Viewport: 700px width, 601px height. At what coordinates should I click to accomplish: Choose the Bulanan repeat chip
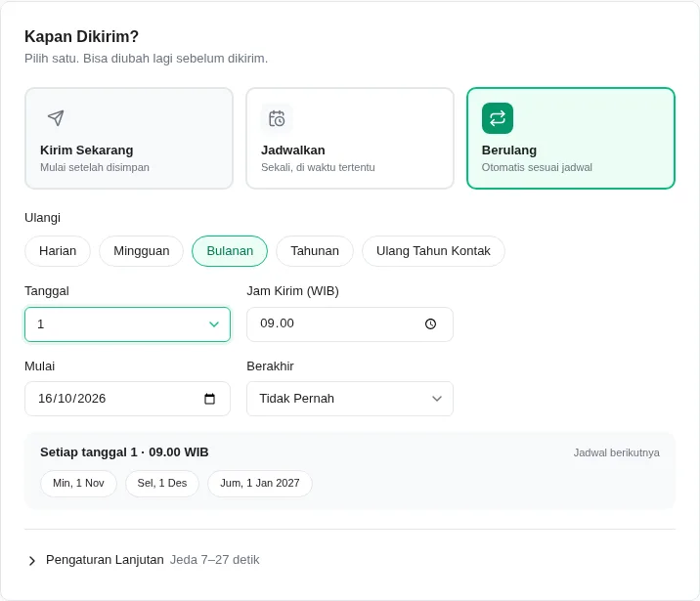pyautogui.click(x=230, y=251)
